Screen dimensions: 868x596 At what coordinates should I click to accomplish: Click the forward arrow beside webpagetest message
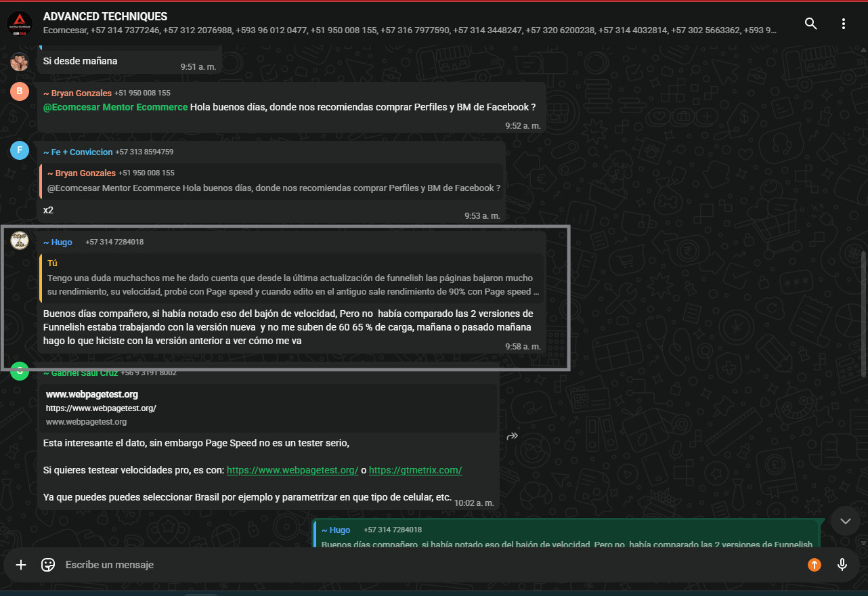pos(513,436)
